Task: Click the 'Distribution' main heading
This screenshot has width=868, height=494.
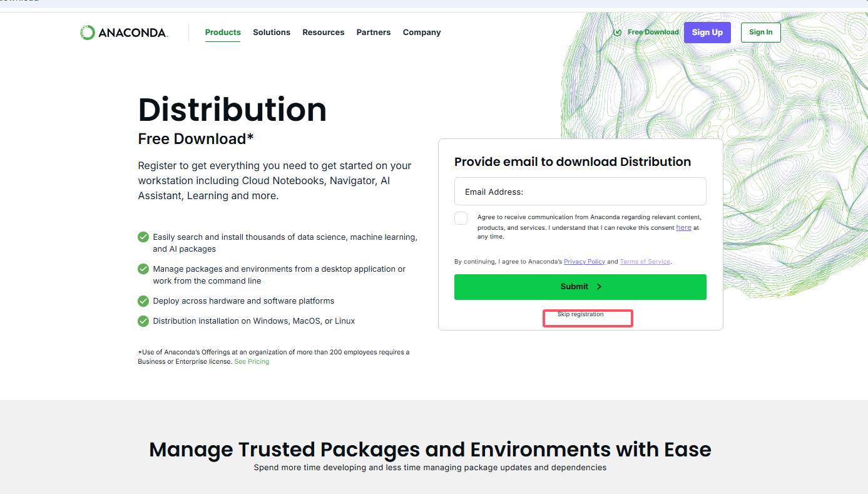Action: coord(232,110)
